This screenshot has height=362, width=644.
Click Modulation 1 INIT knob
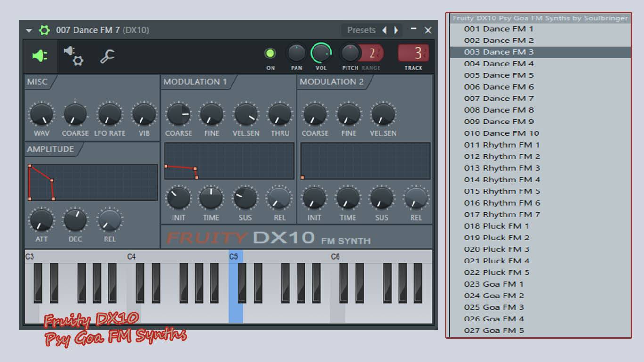[x=179, y=198]
